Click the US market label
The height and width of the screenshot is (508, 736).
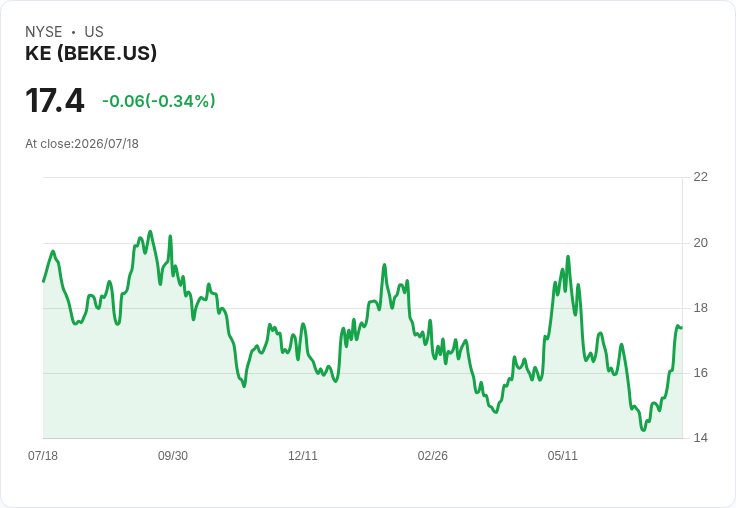[x=94, y=32]
